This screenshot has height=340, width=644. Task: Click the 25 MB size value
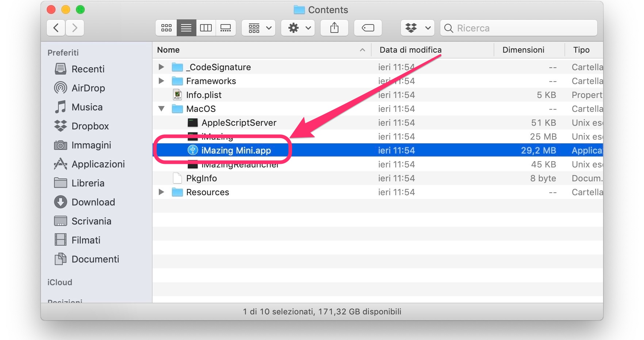543,137
